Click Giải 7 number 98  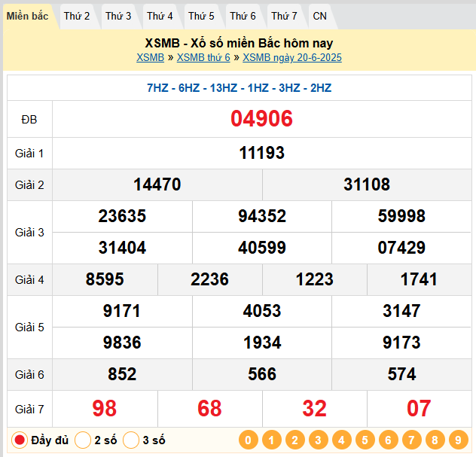tap(105, 409)
